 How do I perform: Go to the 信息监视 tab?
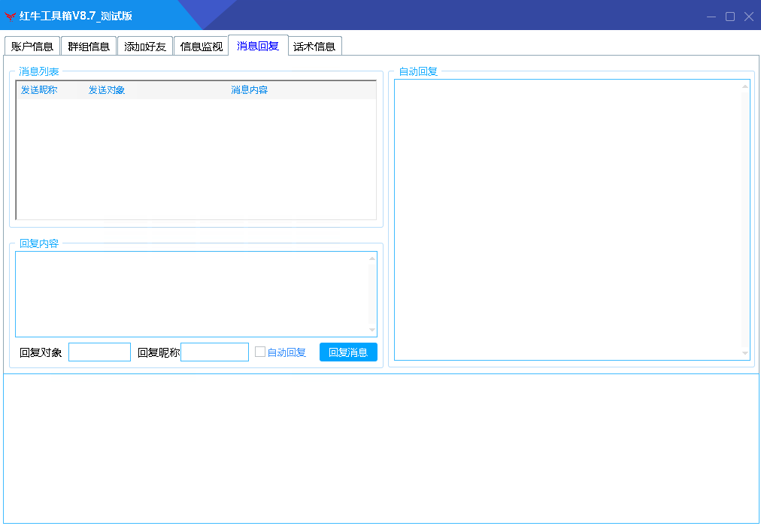201,47
